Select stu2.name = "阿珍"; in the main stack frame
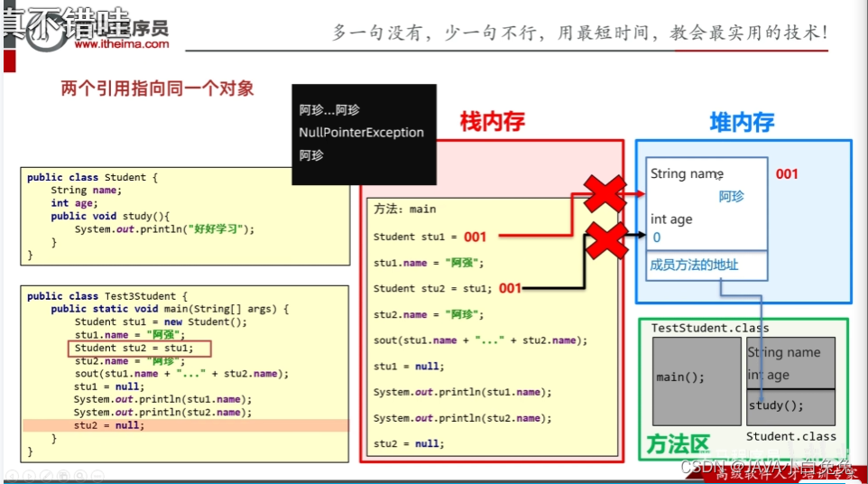The image size is (868, 484). (429, 314)
